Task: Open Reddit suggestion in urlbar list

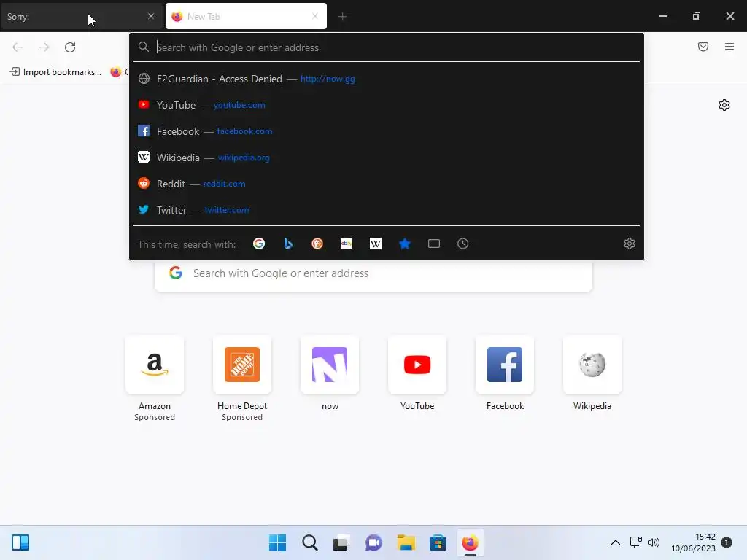Action: click(387, 184)
